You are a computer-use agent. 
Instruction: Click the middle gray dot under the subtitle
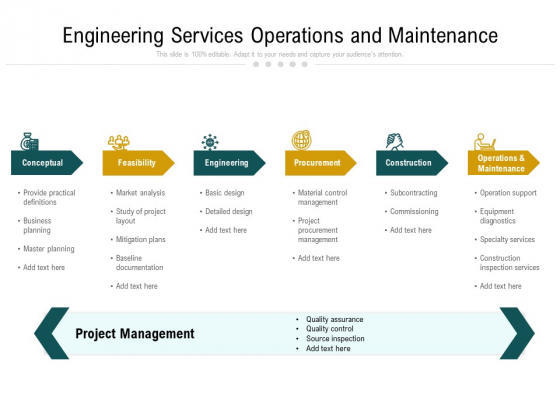[x=280, y=64]
